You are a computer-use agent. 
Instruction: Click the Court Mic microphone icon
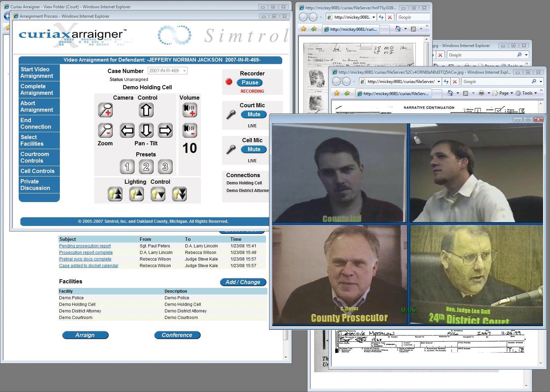[x=231, y=115]
